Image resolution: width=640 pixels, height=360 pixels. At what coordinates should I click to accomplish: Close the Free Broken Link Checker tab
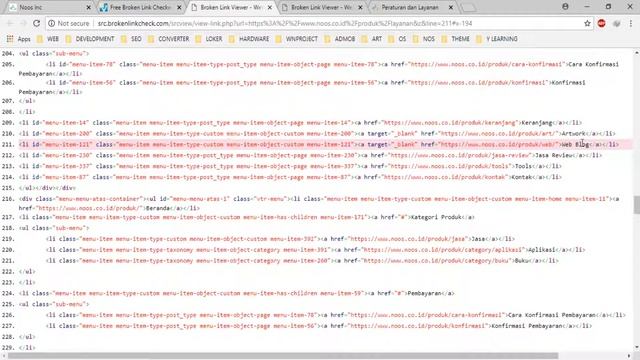click(x=179, y=7)
